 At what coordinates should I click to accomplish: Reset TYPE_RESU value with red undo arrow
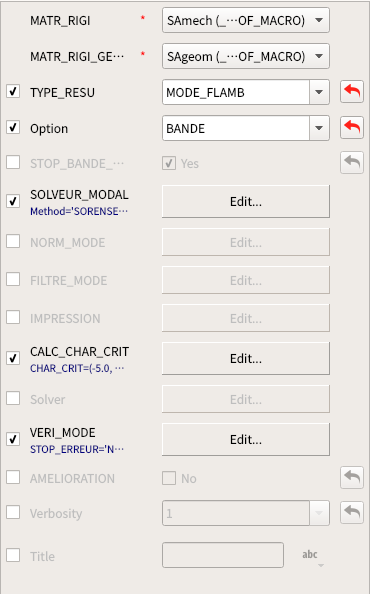tap(352, 92)
